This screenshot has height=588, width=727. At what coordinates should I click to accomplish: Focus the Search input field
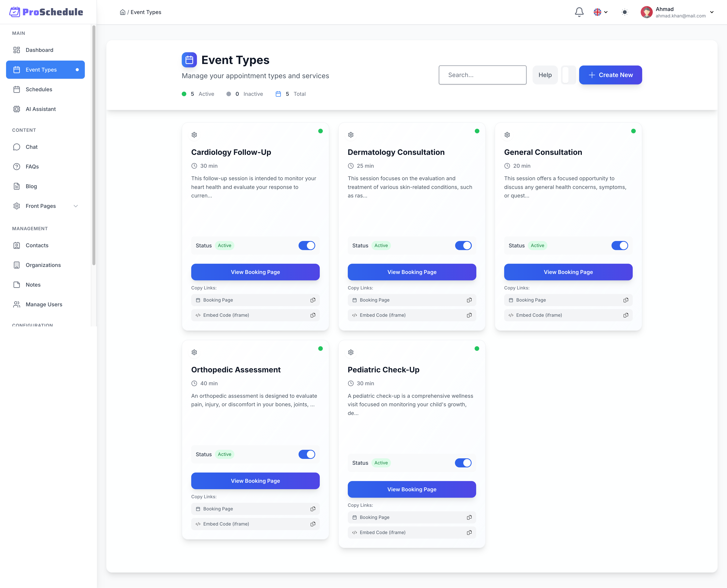[482, 75]
